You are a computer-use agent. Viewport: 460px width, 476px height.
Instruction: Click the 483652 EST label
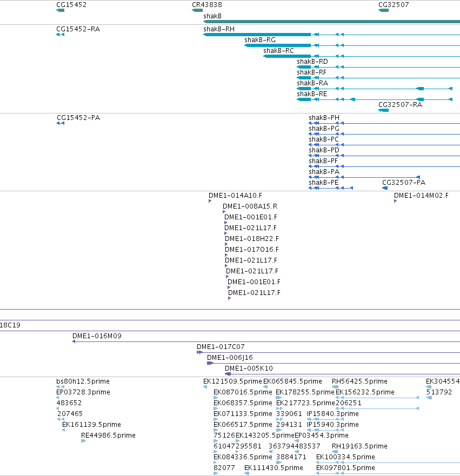tap(69, 403)
